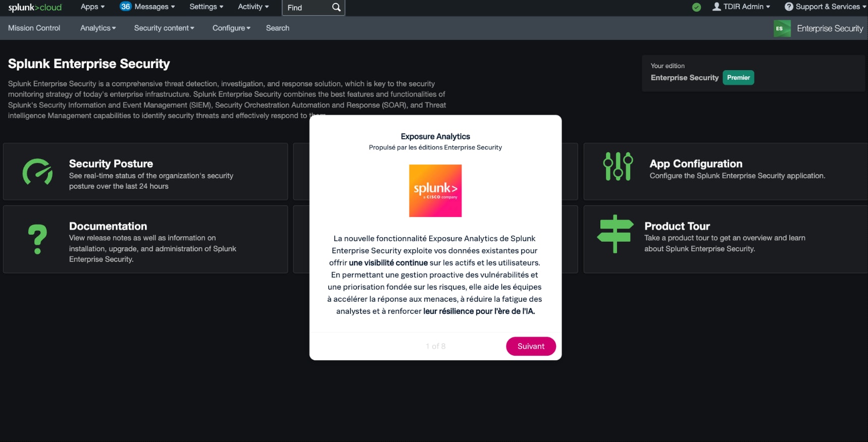Click the '1 of 8' step indicator
The height and width of the screenshot is (442, 868).
point(435,346)
